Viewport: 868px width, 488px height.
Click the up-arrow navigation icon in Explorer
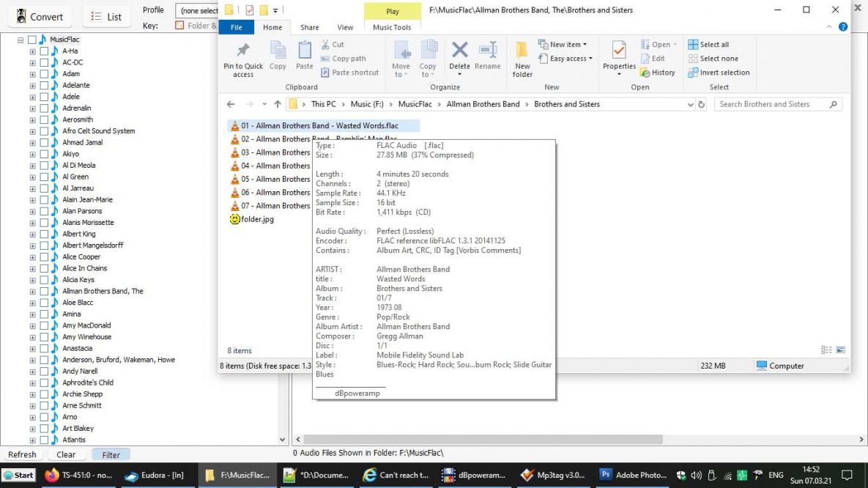[x=278, y=105]
